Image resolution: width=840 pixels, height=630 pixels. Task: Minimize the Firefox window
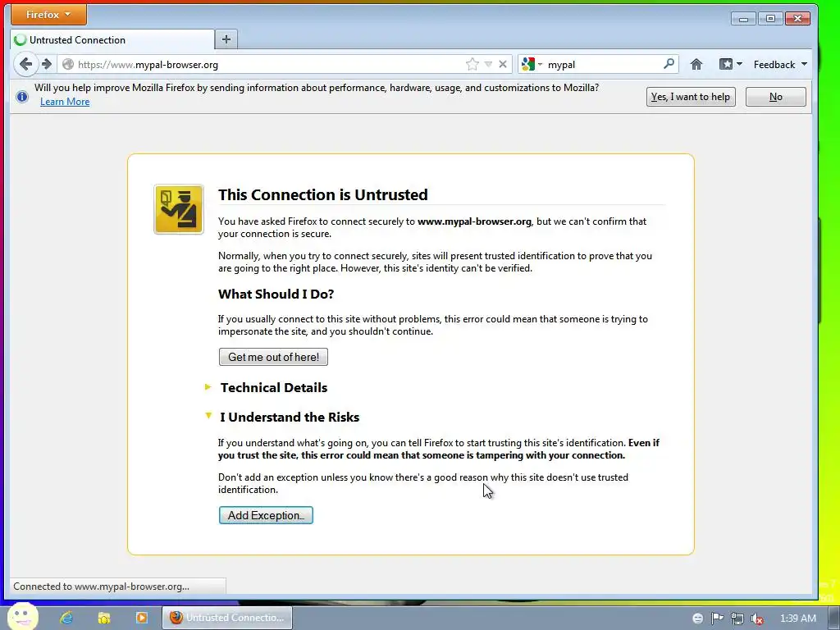(x=743, y=19)
